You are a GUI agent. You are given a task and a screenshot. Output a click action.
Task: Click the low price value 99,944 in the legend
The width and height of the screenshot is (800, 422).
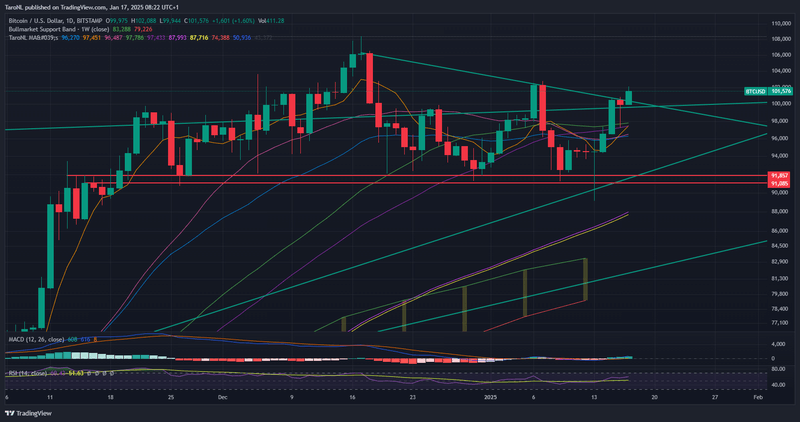coord(171,21)
